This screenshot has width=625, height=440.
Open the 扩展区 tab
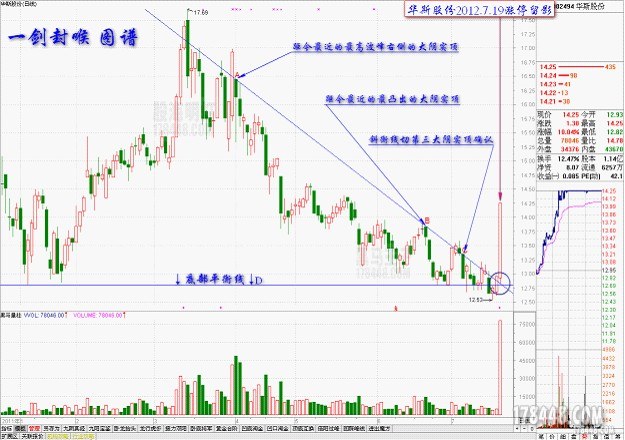9,436
